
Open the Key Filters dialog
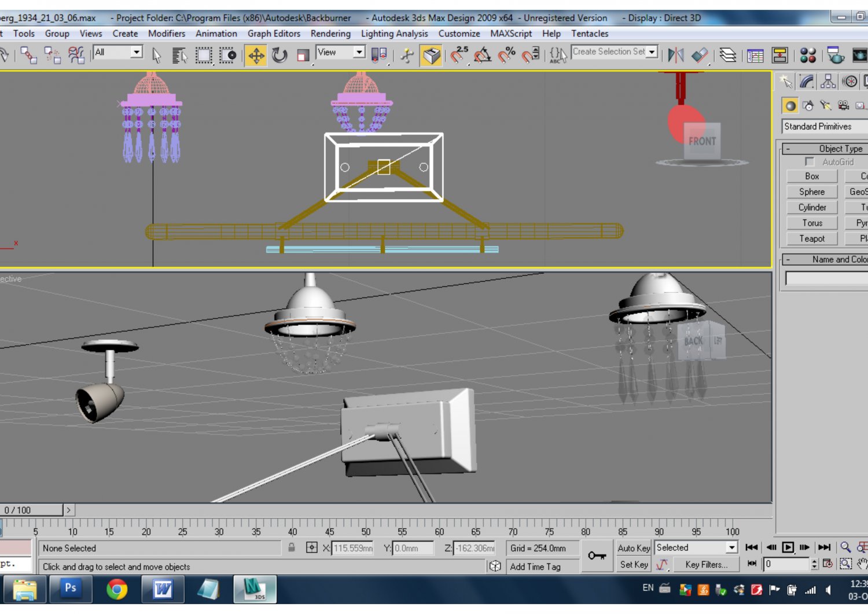tap(706, 565)
